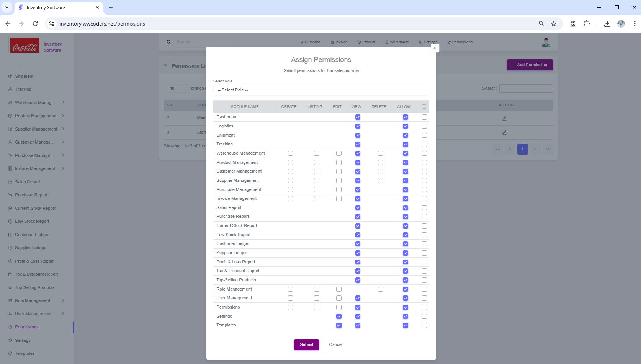The width and height of the screenshot is (641, 364).
Task: Check the row-select checkbox for Templates
Action: (424, 325)
